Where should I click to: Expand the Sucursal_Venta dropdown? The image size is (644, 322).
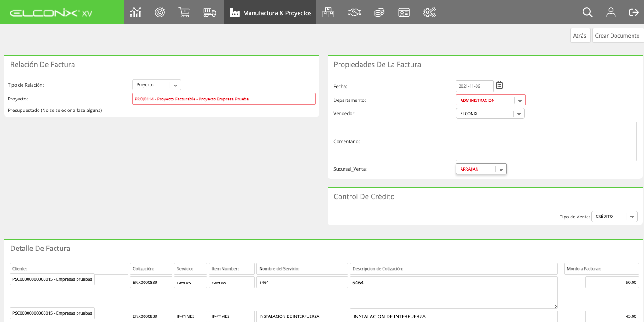481,169
